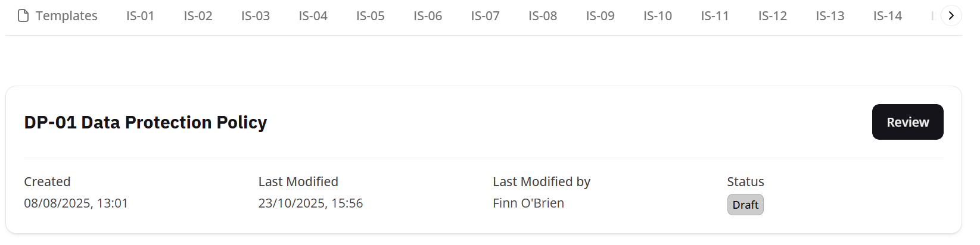
Task: Open tab IS-07
Action: 485,16
